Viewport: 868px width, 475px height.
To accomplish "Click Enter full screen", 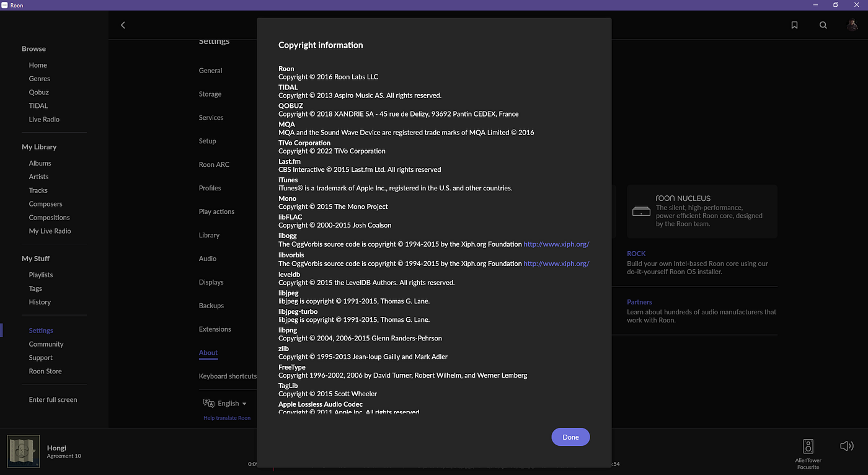I will [x=53, y=400].
